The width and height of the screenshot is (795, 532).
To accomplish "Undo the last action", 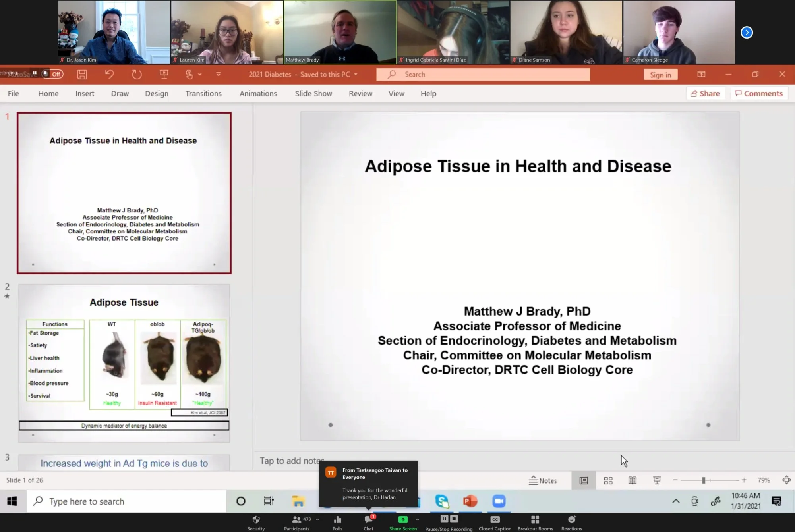I will (109, 74).
